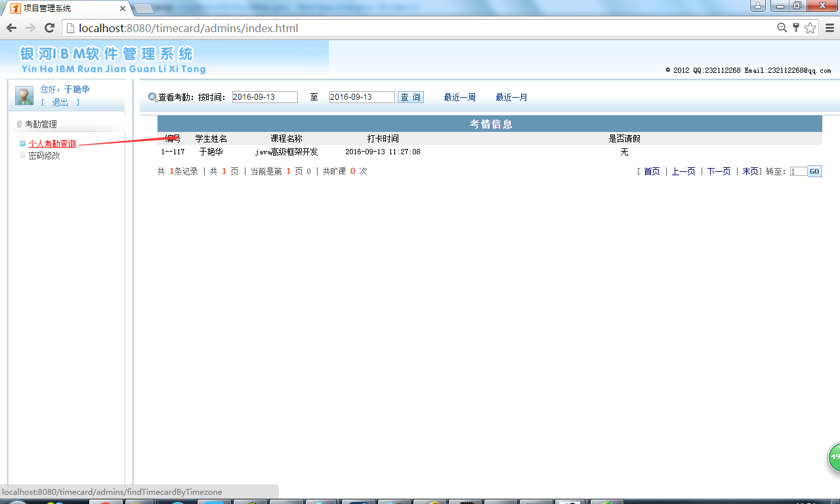Click the magnifier icon beside 查看考勤
Viewport: 840px width, 504px height.
152,96
